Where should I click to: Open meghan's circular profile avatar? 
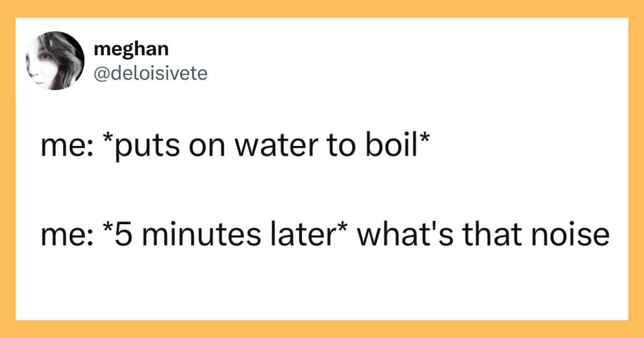tap(55, 61)
